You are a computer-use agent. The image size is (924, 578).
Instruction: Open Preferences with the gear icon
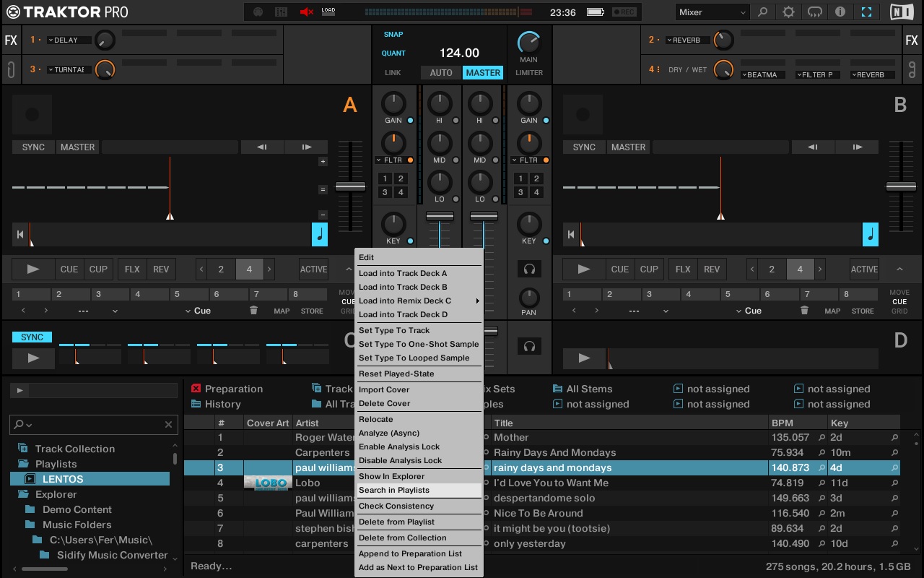pyautogui.click(x=788, y=12)
